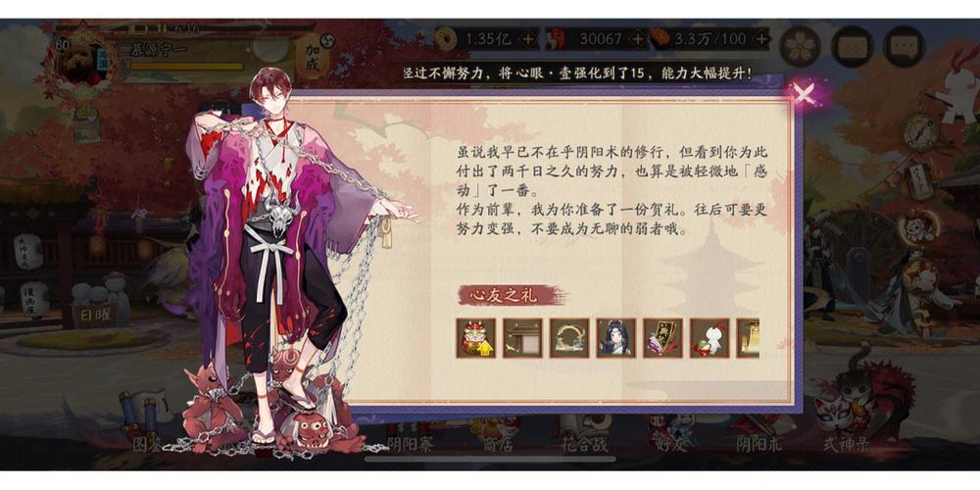Open the sakura flower menu icon
This screenshot has height=490, width=980.
tap(800, 46)
